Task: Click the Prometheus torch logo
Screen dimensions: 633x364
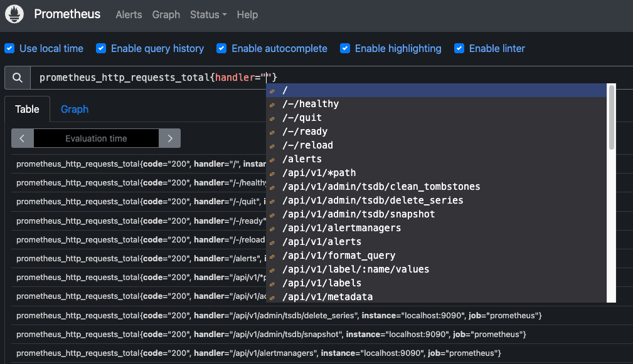Action: click(x=14, y=14)
